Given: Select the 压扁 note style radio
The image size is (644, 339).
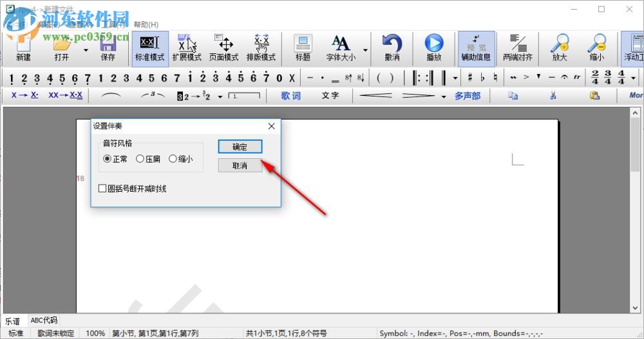Looking at the screenshot, I should pos(148,159).
